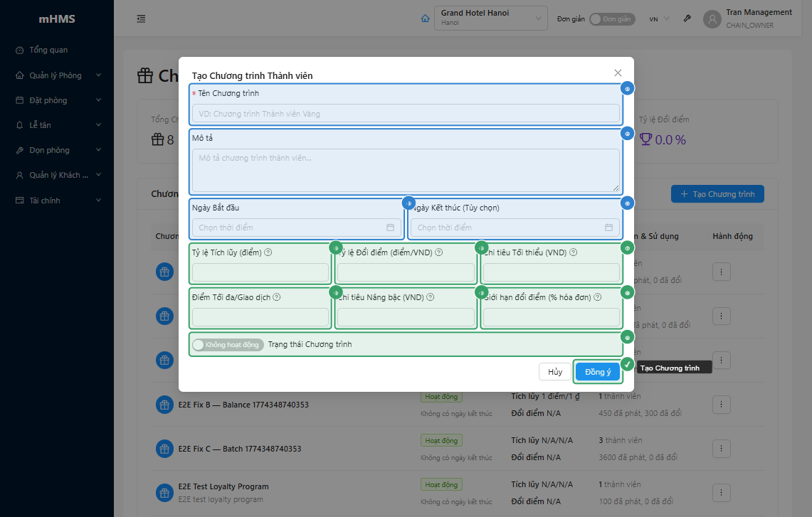The width and height of the screenshot is (812, 517).
Task: Click help icon beside Tỷ lệ Tích lũy
Action: click(268, 252)
